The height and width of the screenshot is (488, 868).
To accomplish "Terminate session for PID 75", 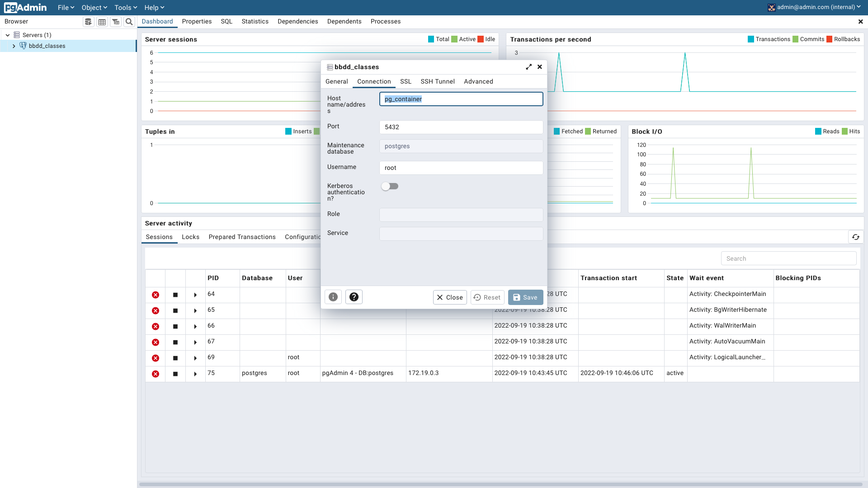I will point(156,374).
